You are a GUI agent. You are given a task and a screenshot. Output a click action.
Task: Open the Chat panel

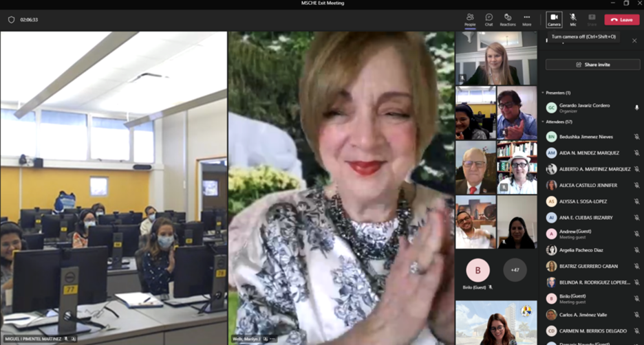click(489, 19)
